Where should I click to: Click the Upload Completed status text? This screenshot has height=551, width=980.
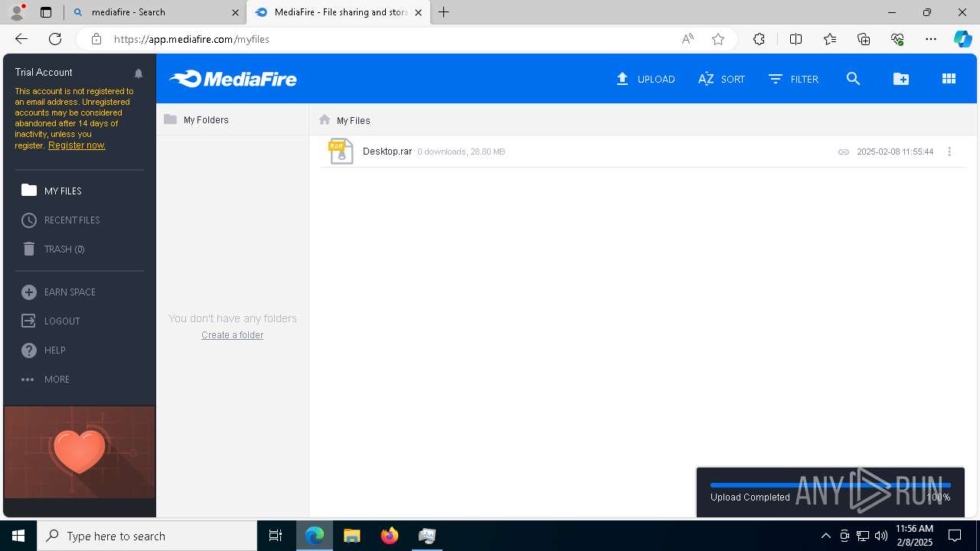point(750,497)
